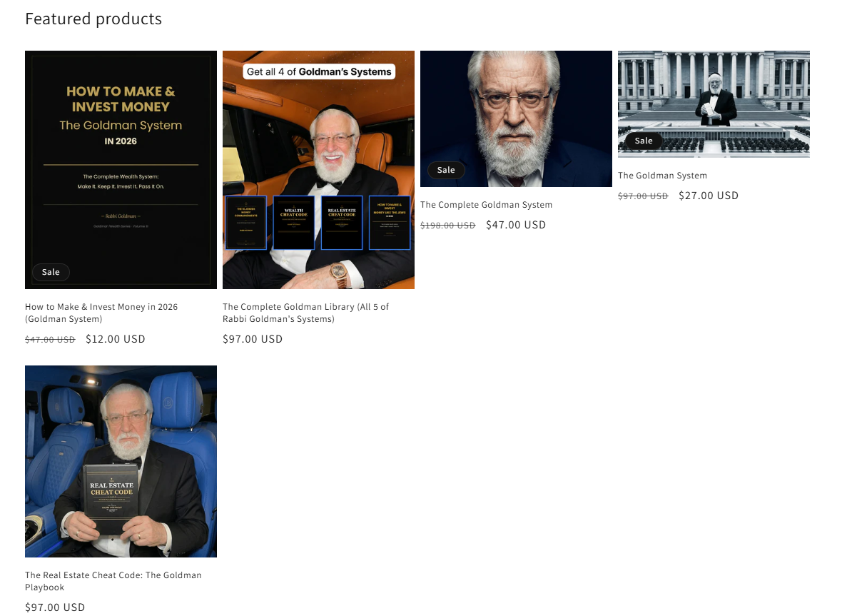Viewport: 852px width, 616px height.
Task: Click the blue car seats product photo
Action: (121, 460)
